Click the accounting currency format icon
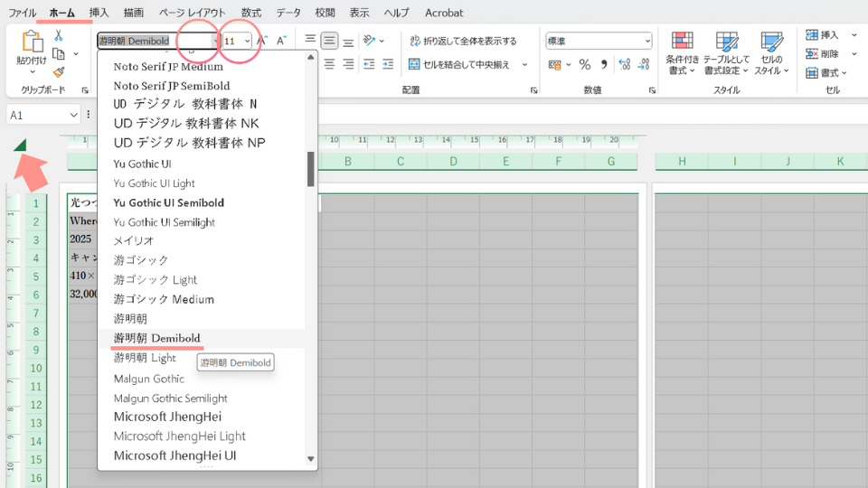Viewport: 868px width, 488px height. pyautogui.click(x=554, y=65)
